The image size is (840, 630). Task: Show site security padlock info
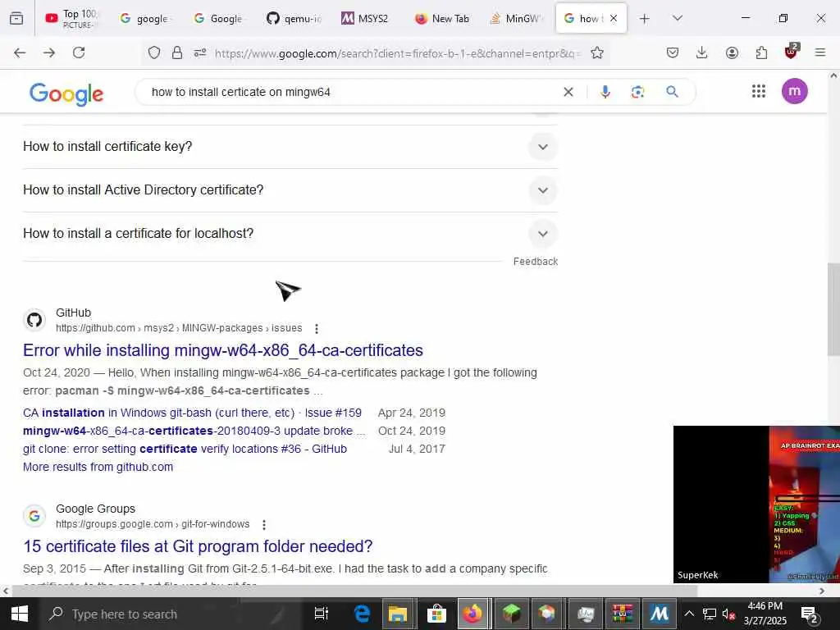(177, 52)
